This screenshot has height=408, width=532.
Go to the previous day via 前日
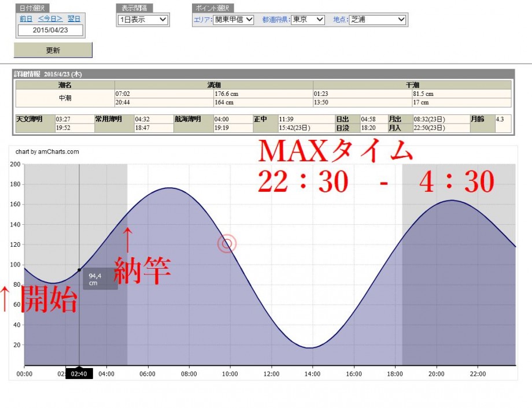pyautogui.click(x=26, y=19)
